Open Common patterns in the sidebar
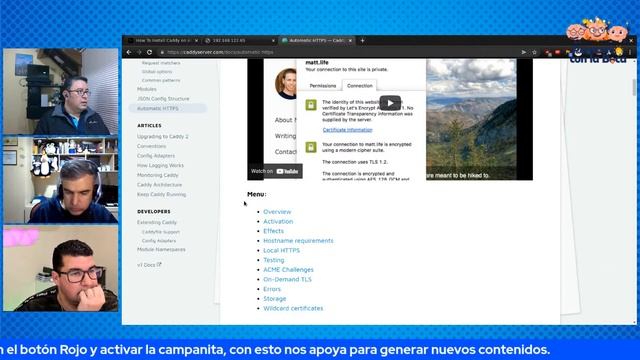640x360 pixels. [x=161, y=80]
